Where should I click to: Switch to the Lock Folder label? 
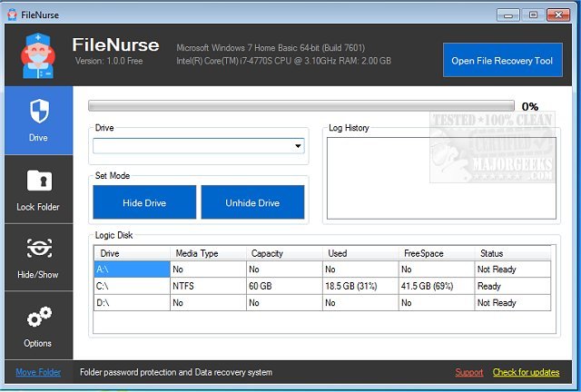pyautogui.click(x=38, y=207)
